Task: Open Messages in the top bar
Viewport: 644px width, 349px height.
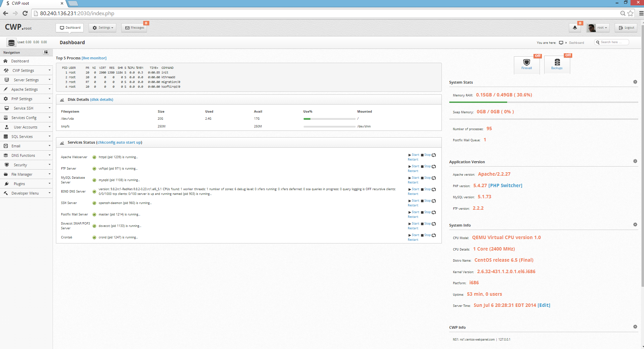Action: [x=134, y=28]
